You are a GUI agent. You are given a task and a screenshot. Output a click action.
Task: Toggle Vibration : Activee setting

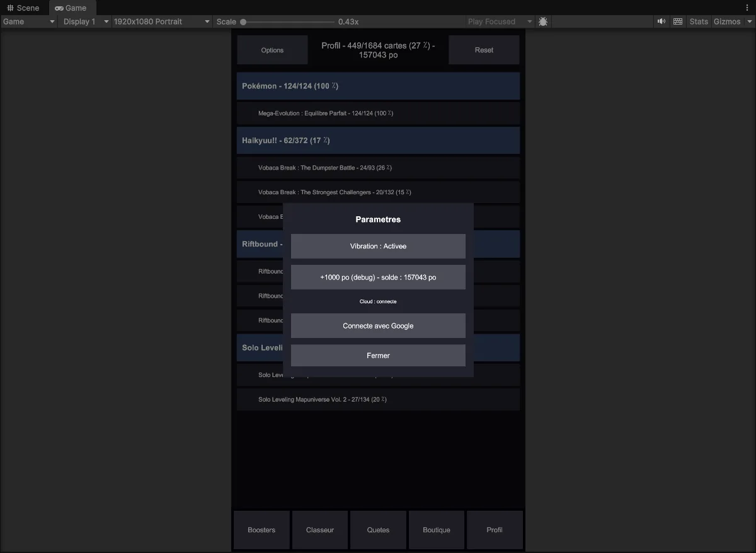coord(378,246)
